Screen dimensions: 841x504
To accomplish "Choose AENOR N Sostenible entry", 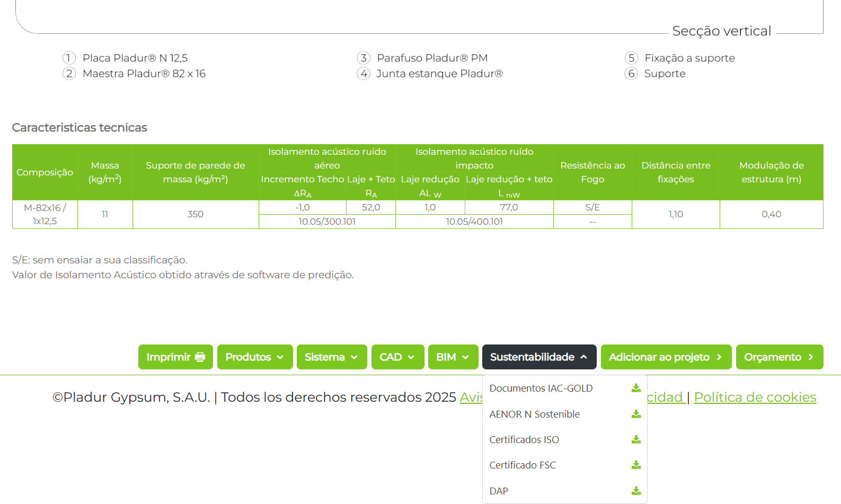I will [x=565, y=414].
